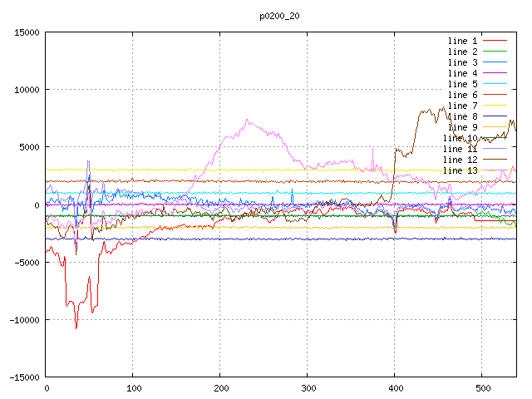This screenshot has height=399, width=532.
Task: Click the pink line's peak near 7000
Action: click(247, 120)
